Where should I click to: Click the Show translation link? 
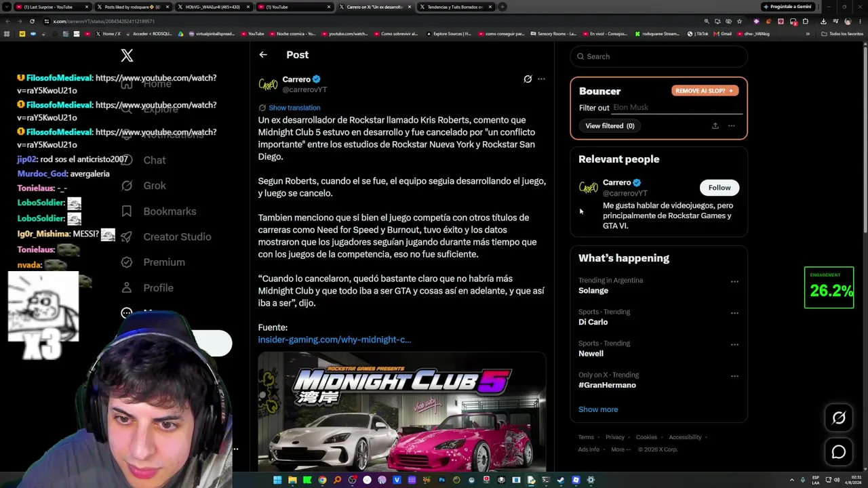pos(294,108)
